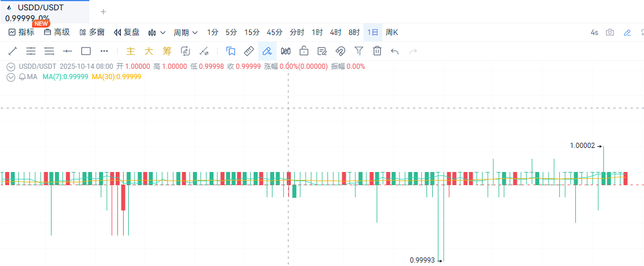
Task: Click the filter funnel icon
Action: coord(359,51)
